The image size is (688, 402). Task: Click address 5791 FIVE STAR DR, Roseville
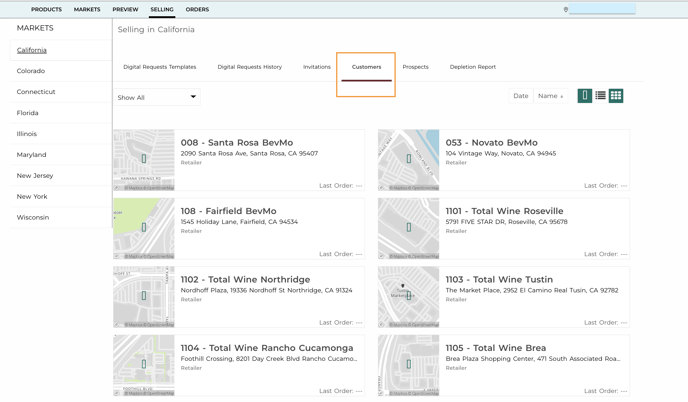point(506,222)
